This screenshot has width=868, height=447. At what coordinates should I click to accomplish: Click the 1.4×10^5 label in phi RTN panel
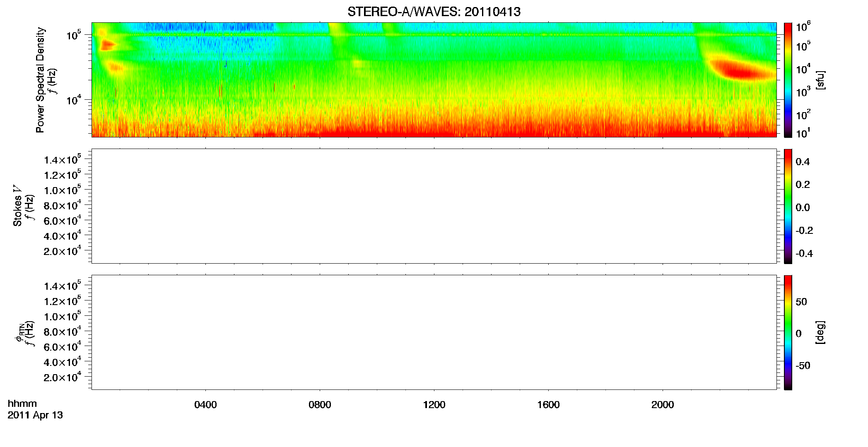pos(62,286)
